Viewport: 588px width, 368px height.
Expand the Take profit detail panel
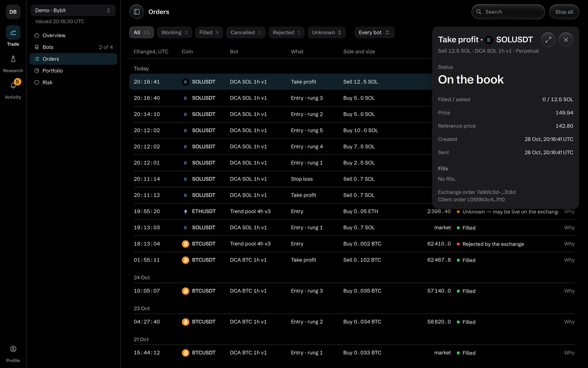548,39
